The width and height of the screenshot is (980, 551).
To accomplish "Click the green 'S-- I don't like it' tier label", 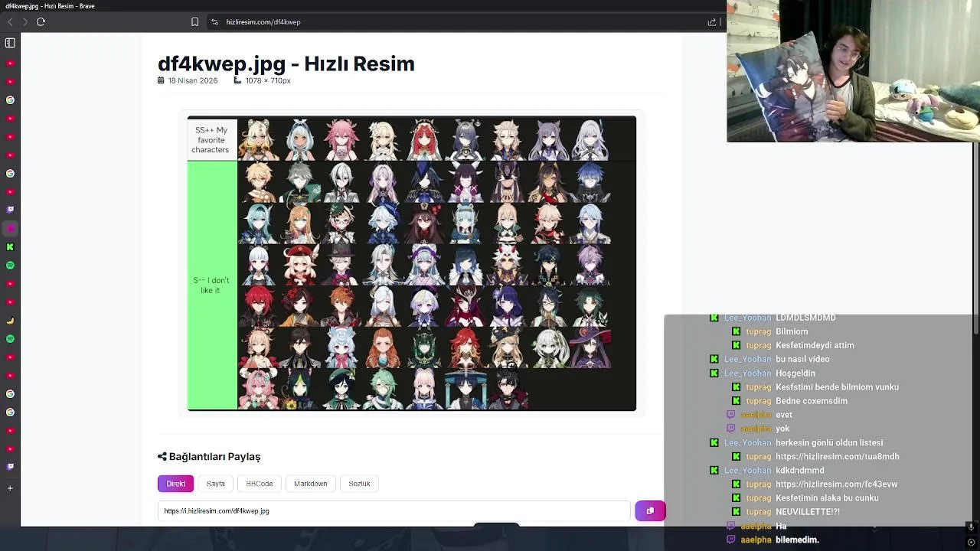I will (x=211, y=285).
